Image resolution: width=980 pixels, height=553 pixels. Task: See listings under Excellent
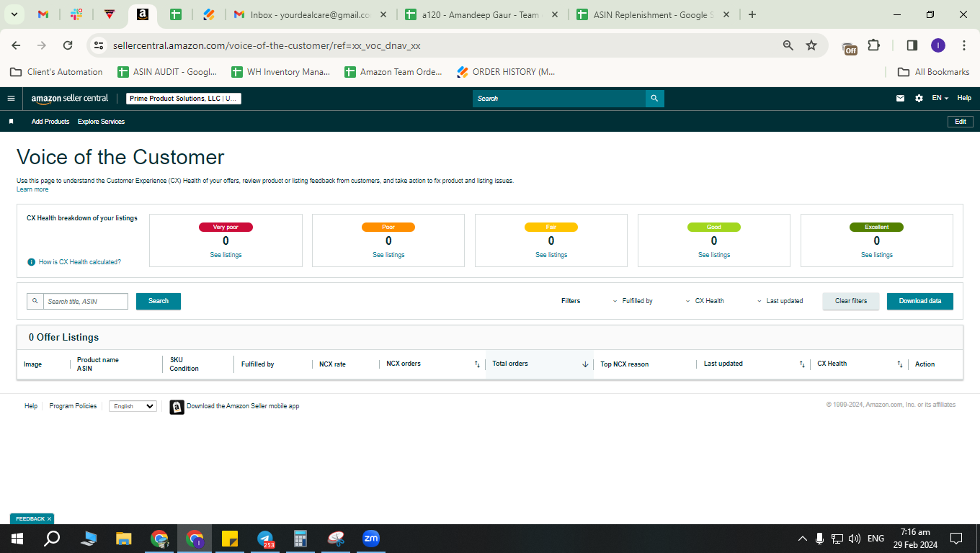click(x=877, y=255)
